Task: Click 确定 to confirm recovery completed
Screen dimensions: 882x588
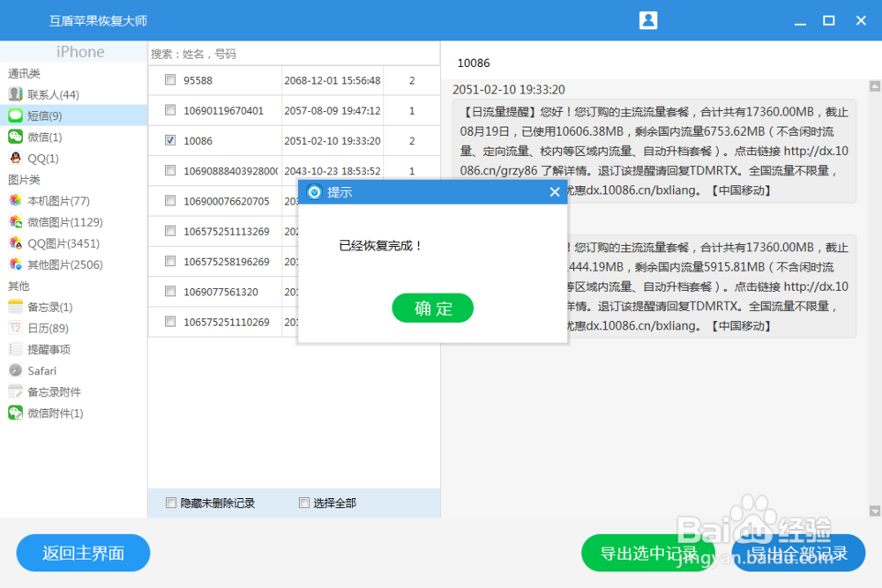Action: pyautogui.click(x=433, y=308)
